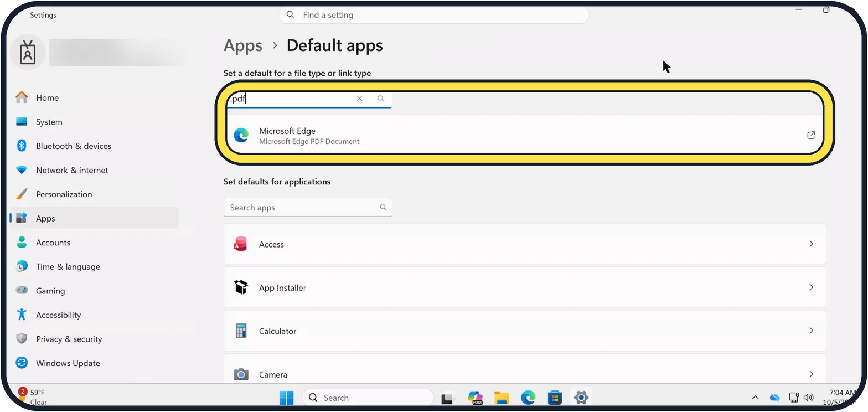Click the Microsoft Edge app icon in results

click(241, 135)
